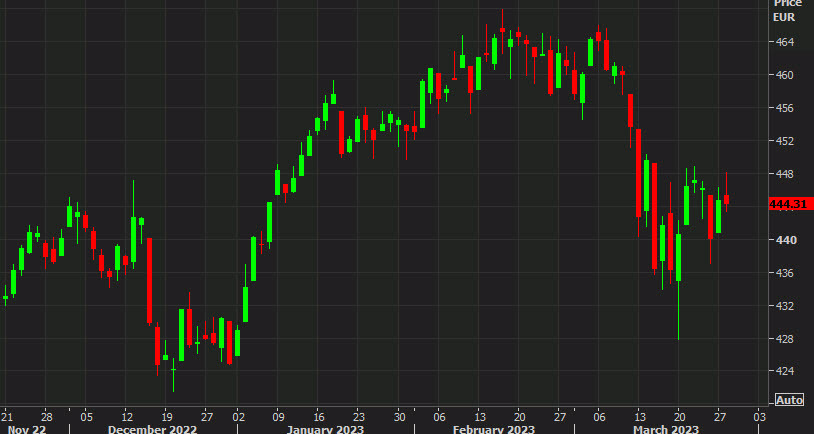Click the Auto scale button
Viewport: 814px width, 434px height.
(x=790, y=400)
